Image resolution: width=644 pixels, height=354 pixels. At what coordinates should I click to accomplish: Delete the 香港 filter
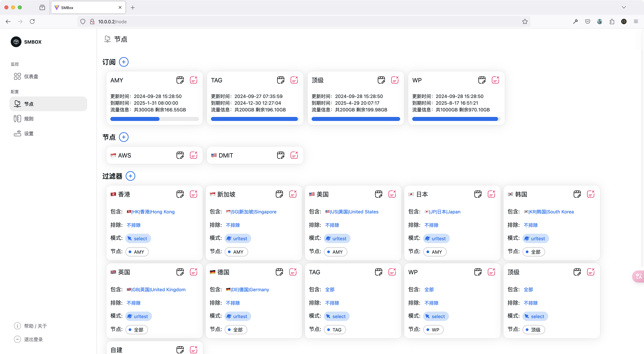194,194
